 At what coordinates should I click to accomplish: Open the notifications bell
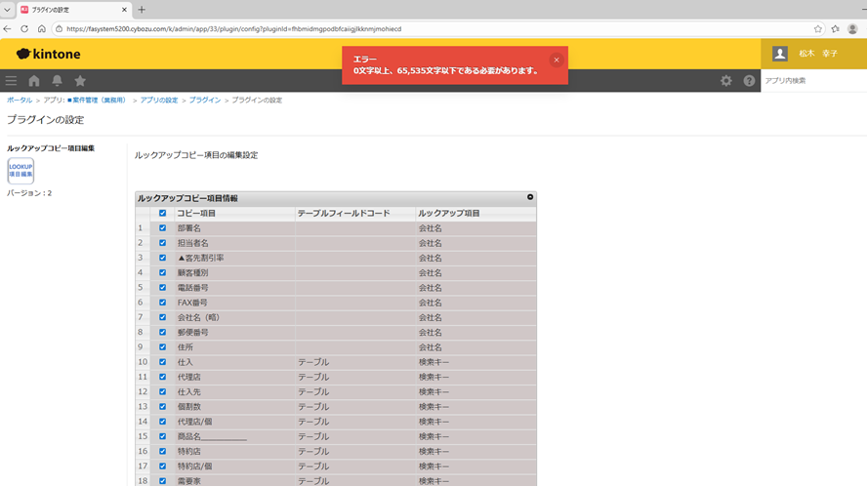(57, 81)
